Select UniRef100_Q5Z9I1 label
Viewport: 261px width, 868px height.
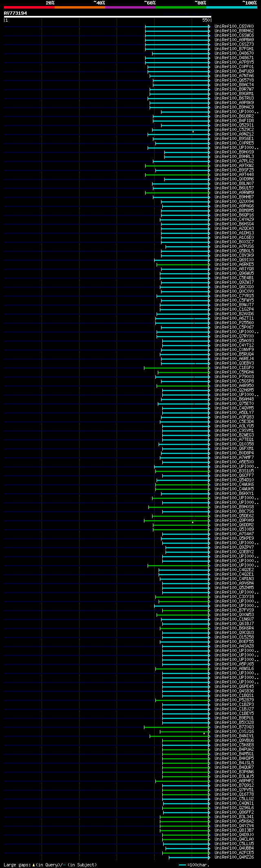tap(234, 125)
